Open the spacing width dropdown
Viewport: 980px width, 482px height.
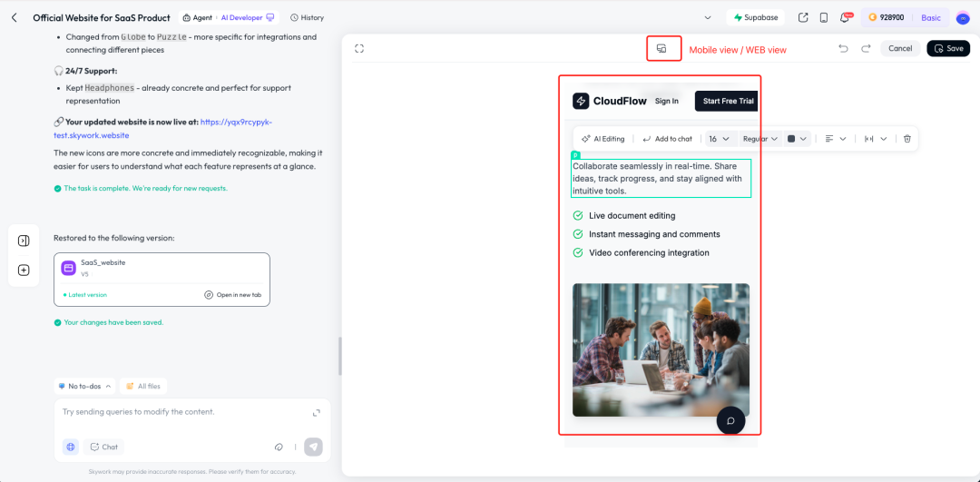pyautogui.click(x=876, y=139)
